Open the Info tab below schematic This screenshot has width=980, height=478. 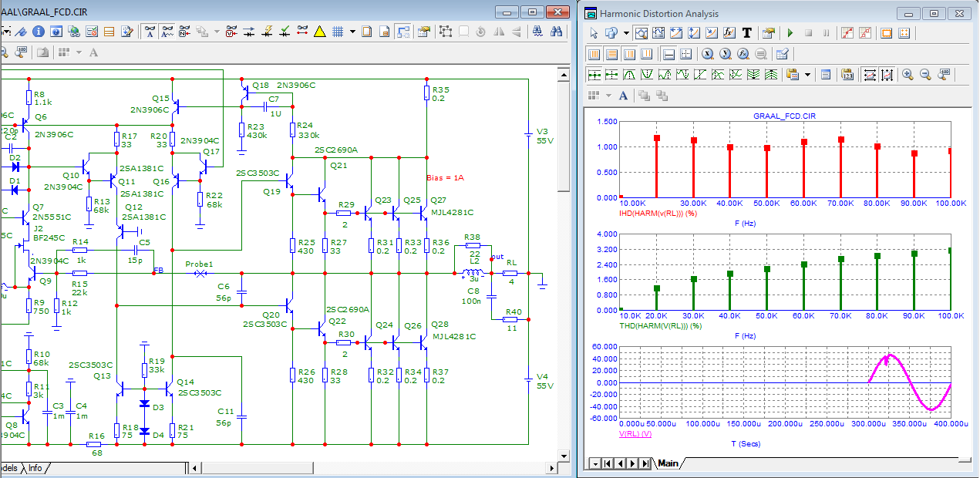[x=35, y=468]
